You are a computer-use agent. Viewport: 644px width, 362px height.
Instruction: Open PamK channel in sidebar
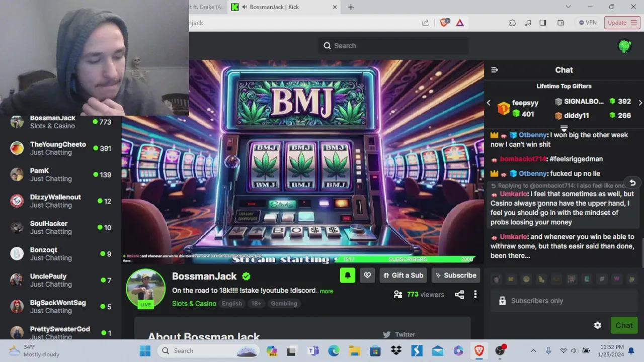click(60, 174)
